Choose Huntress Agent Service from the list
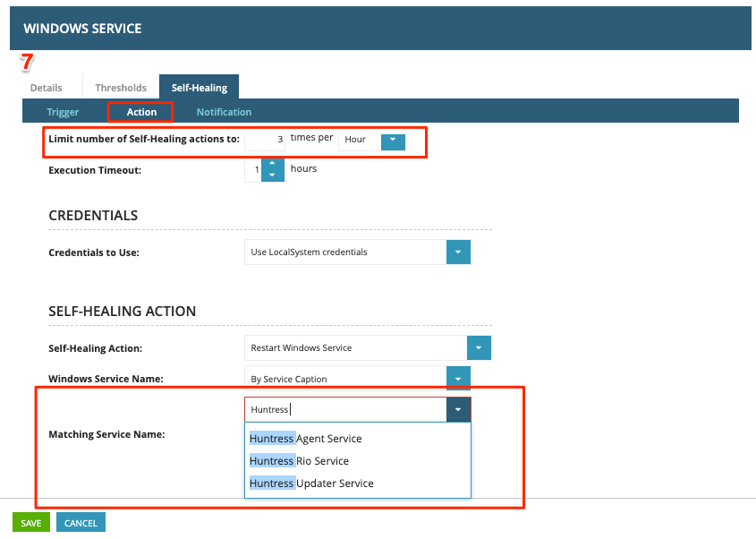The width and height of the screenshot is (756, 539). 358,439
